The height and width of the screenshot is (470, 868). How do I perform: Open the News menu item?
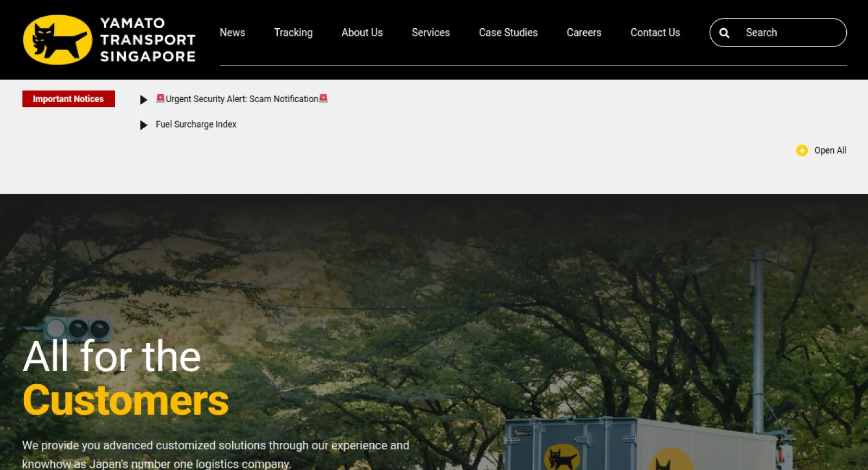pos(232,33)
